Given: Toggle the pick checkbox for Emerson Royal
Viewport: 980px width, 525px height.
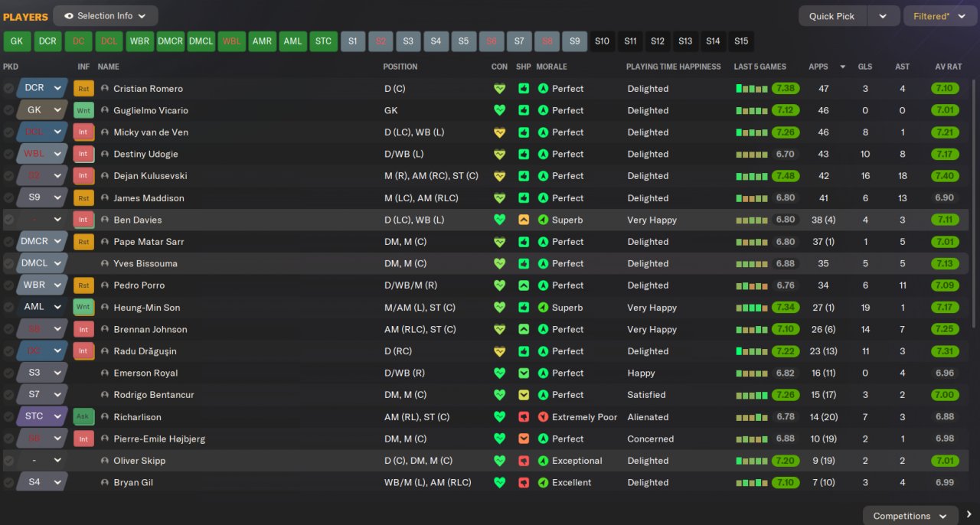Looking at the screenshot, I should tap(8, 373).
